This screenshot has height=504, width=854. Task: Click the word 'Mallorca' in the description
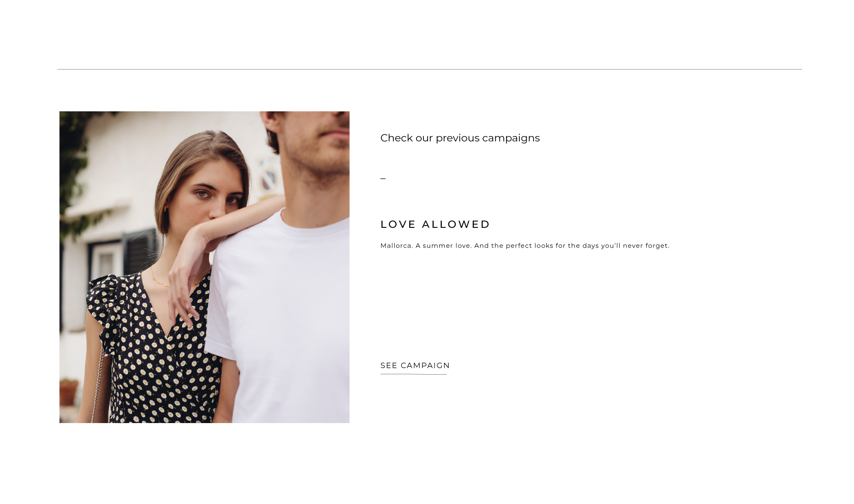tap(396, 245)
